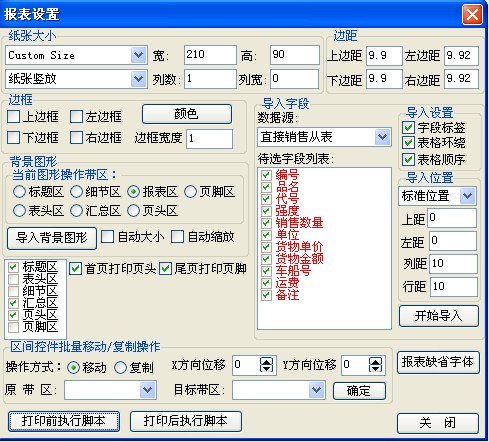Uncheck the 字段标签 import setting
The height and width of the screenshot is (442, 489).
tap(408, 128)
